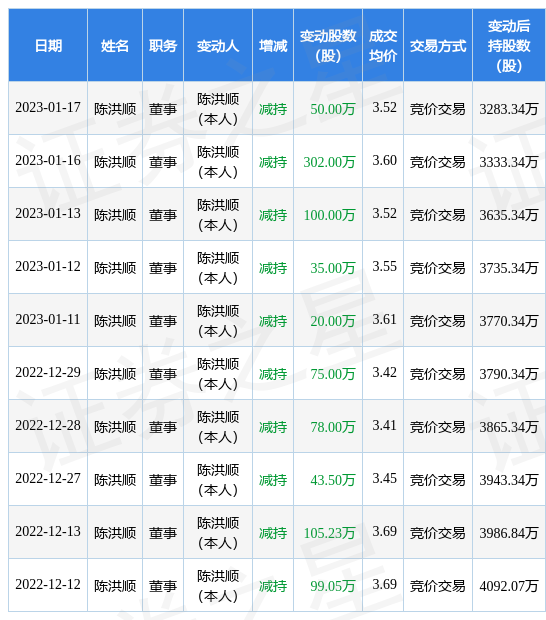Image resolution: width=546 pixels, height=620 pixels.
Task: Click 陈洪顺 name in 2023-01-12 row
Action: click(x=115, y=267)
